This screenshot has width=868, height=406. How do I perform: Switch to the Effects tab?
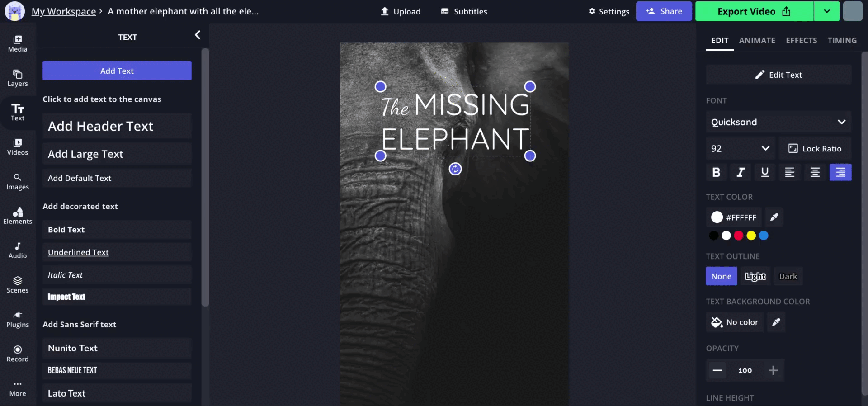(801, 41)
